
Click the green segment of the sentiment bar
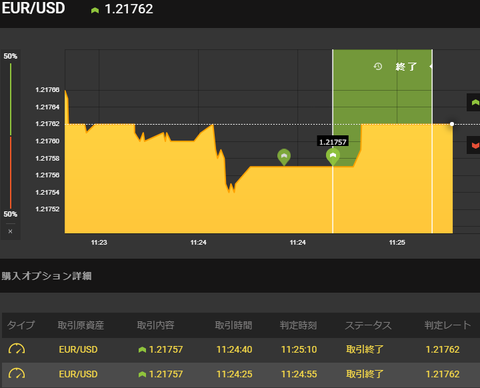11,99
